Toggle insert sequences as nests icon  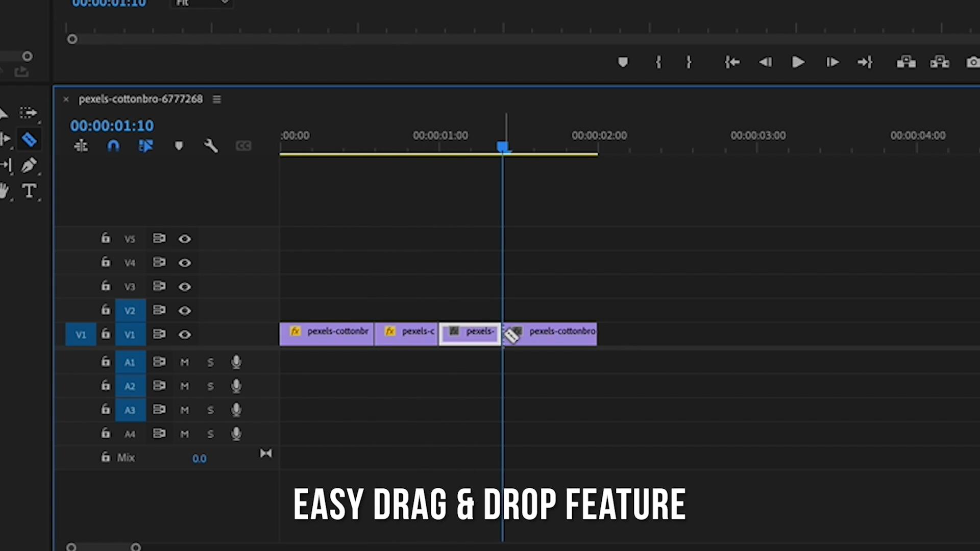tap(81, 146)
